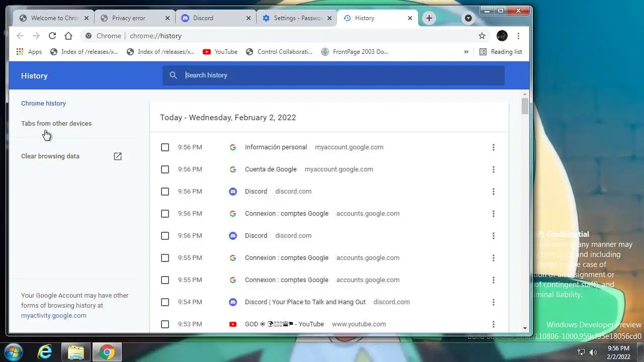The image size is (644, 362).
Task: Select checkbox for Discord Your Place to Talk entry
Action: click(x=165, y=302)
